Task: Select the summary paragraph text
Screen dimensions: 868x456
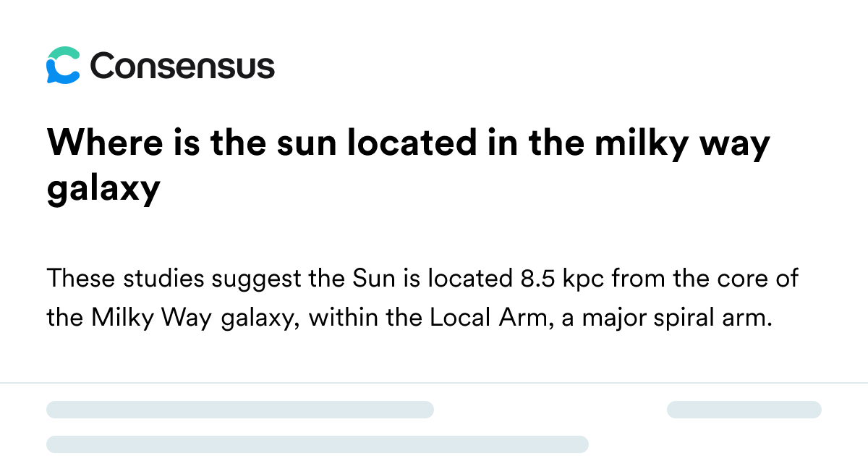Action: coord(422,298)
